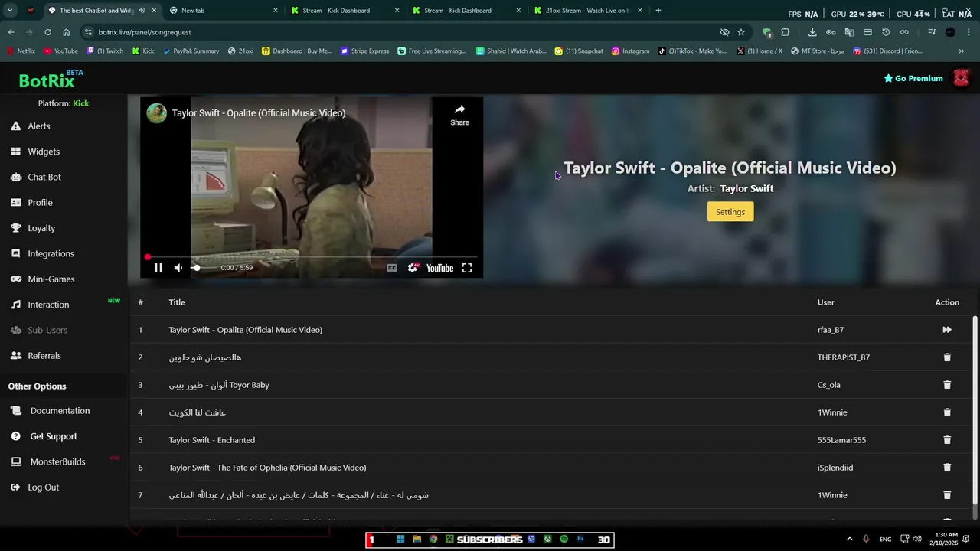Click the browser home button
This screenshot has height=551, width=980.
pyautogui.click(x=66, y=32)
